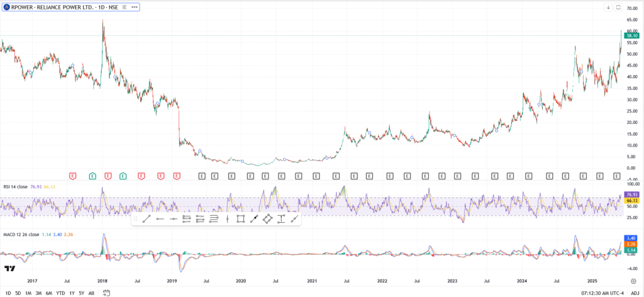Set range to 5D
Viewport: 644px width, 297px height.
point(18,293)
